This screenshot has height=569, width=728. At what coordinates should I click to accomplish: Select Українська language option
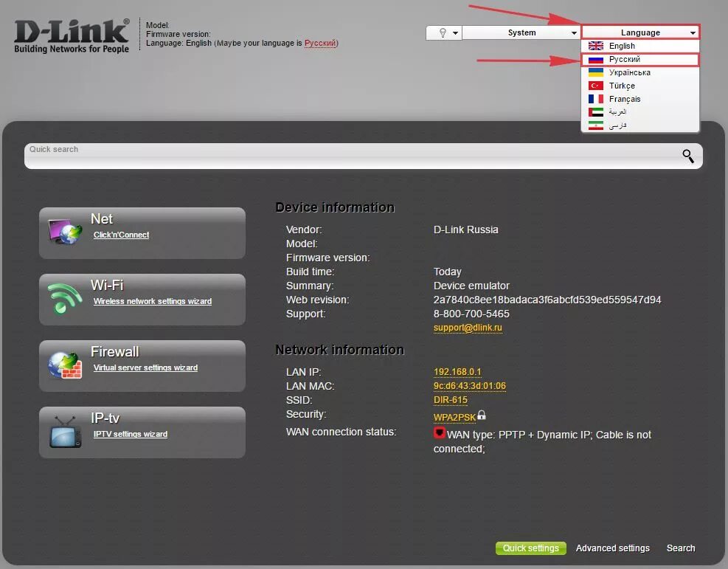click(640, 72)
